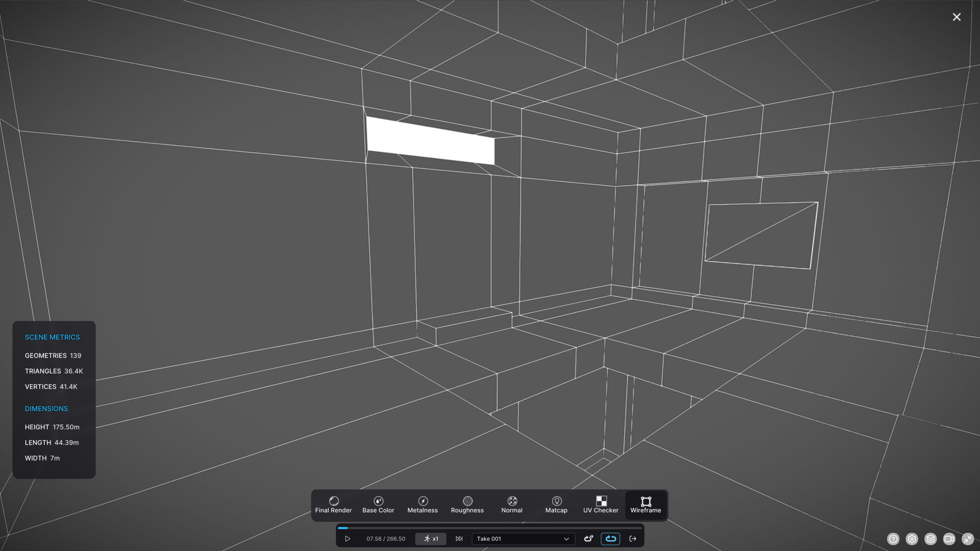
Task: Switch to Final Render view mode
Action: coord(333,505)
